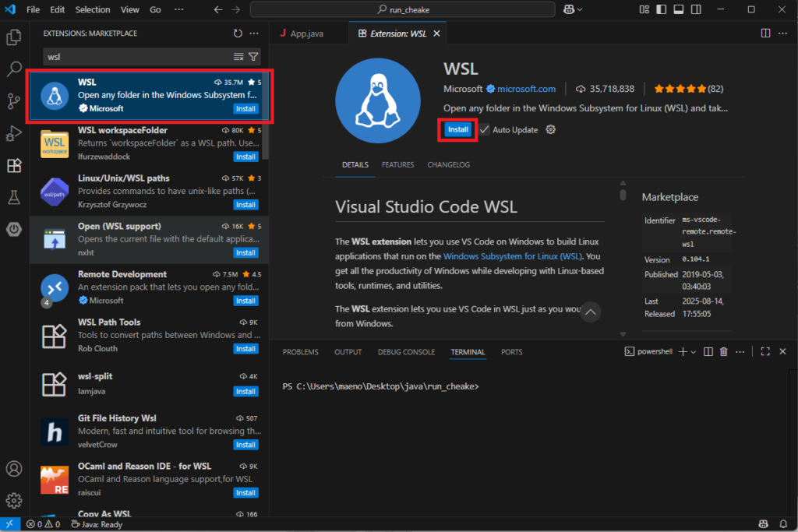Select Open (WSL support) extension row
This screenshot has width=798, height=532.
coord(149,240)
